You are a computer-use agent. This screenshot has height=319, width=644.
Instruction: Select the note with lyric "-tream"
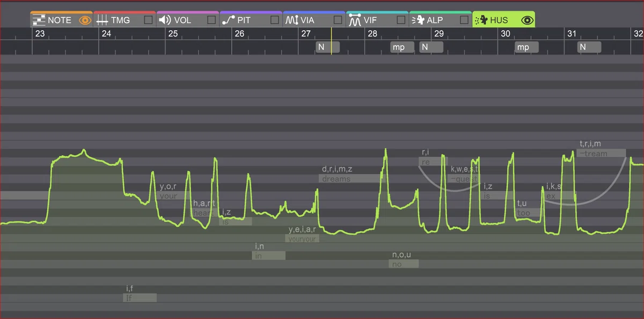pos(602,153)
